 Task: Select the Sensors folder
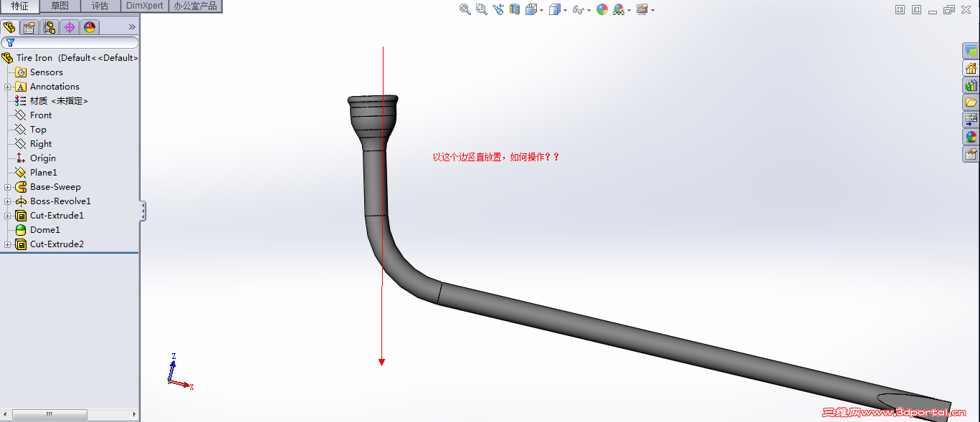click(39, 72)
